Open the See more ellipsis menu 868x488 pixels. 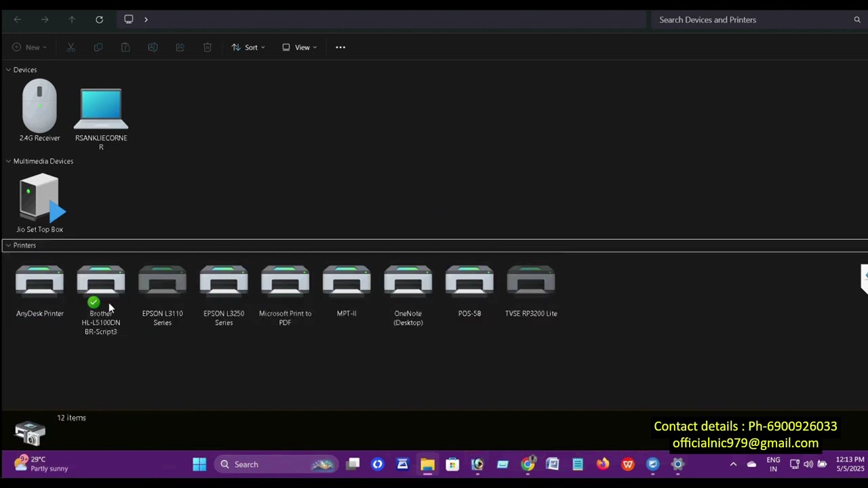coord(340,47)
